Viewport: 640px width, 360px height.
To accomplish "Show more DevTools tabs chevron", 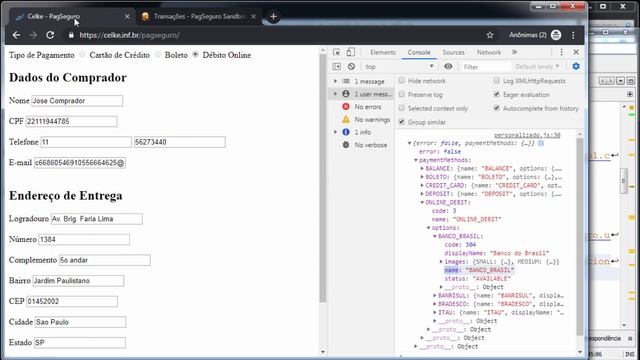I will point(514,52).
